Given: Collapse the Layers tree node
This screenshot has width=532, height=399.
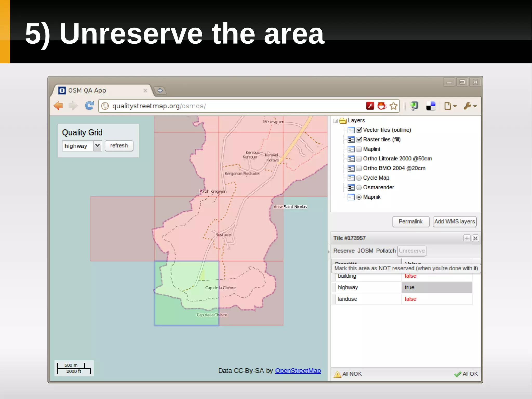Looking at the screenshot, I should tap(335, 121).
